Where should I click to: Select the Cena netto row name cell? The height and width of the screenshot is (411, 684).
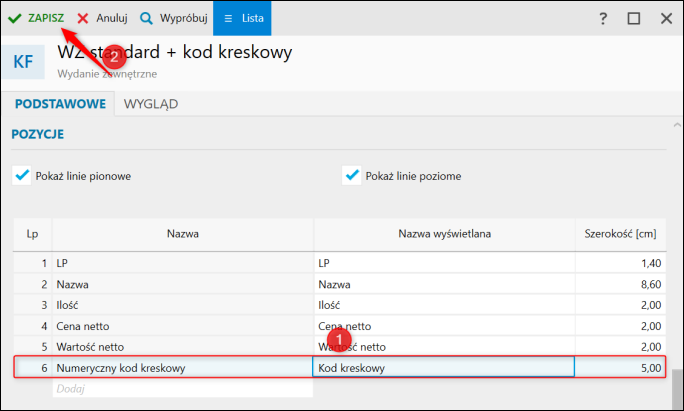[x=183, y=326]
